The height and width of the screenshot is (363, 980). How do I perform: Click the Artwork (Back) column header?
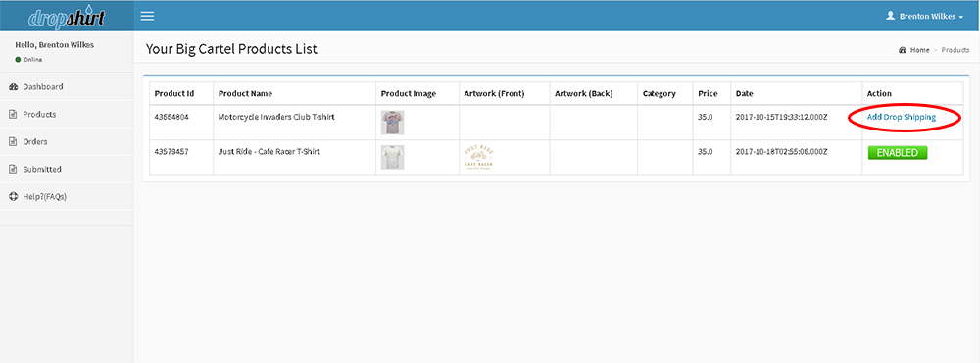584,94
